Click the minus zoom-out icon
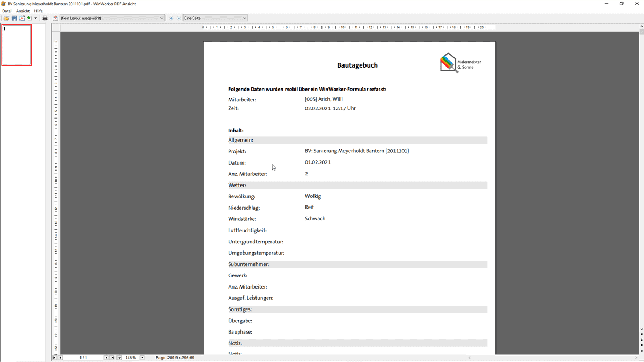Screen dimensions: 644x362 click(x=179, y=18)
